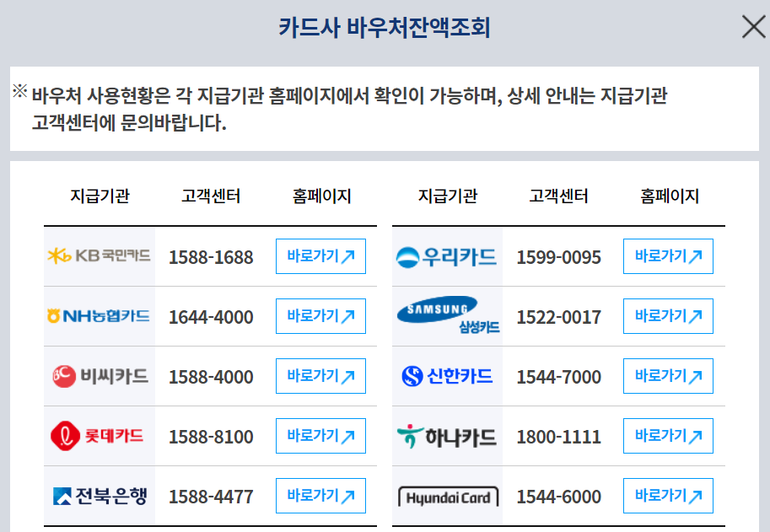Select 비씨카드 phone number 1588-4000
The height and width of the screenshot is (532, 770).
click(211, 377)
